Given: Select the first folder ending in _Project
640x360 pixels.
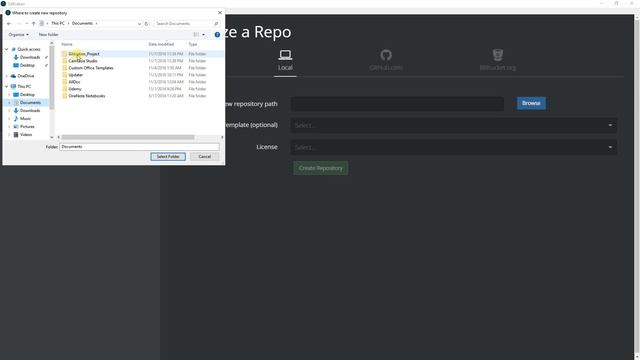Looking at the screenshot, I should [84, 54].
